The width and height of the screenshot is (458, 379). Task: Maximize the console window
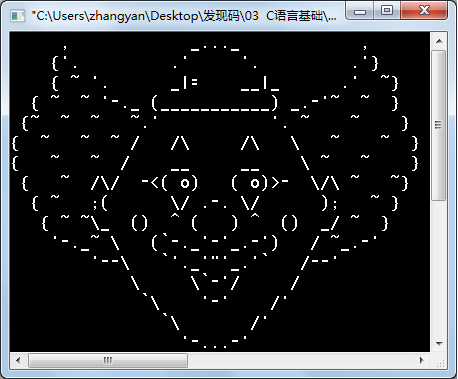[x=387, y=11]
